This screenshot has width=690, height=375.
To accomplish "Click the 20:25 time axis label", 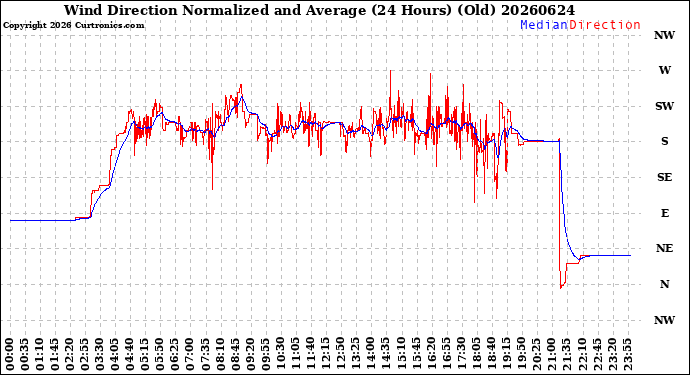I will [536, 355].
